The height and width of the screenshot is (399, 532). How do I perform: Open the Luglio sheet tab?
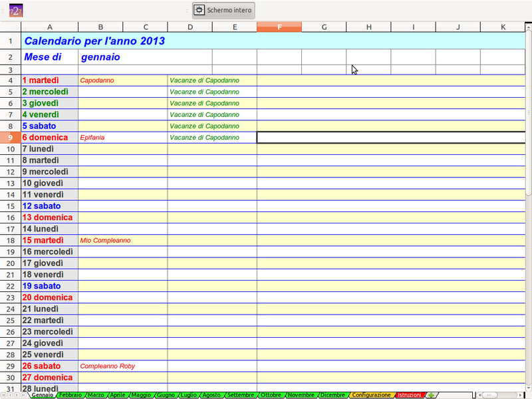tap(188, 395)
